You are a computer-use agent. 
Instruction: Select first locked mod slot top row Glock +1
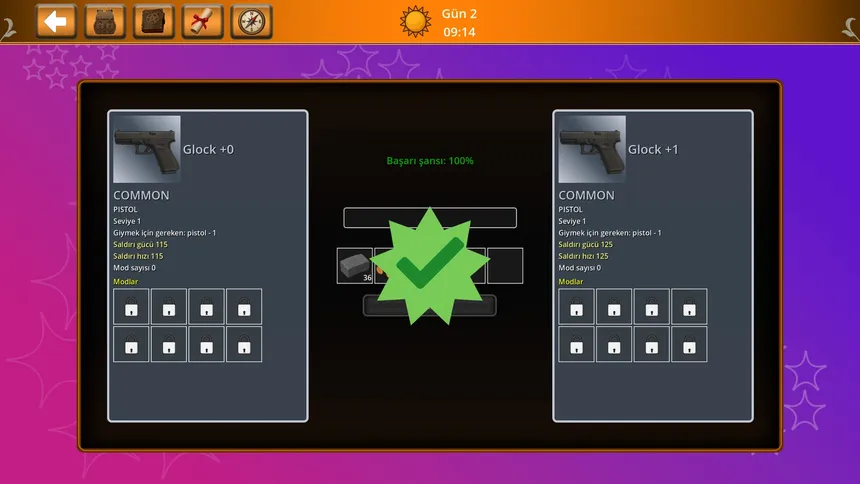pos(576,306)
